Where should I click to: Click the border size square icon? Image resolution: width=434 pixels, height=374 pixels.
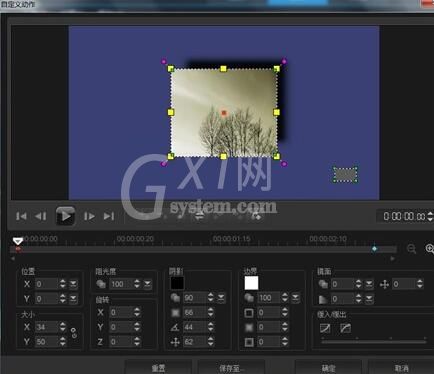[x=249, y=313]
